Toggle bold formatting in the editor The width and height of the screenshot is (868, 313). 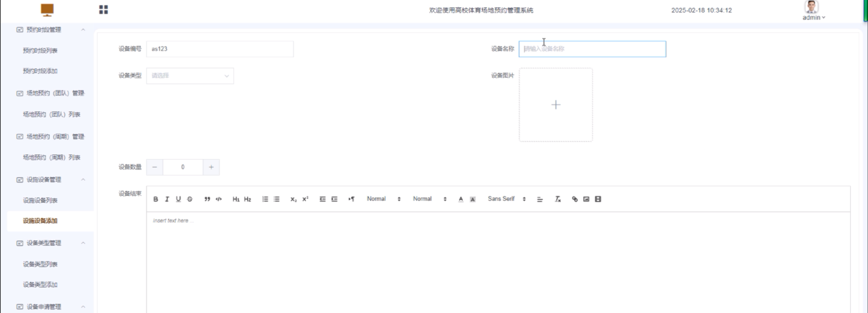[x=155, y=199]
